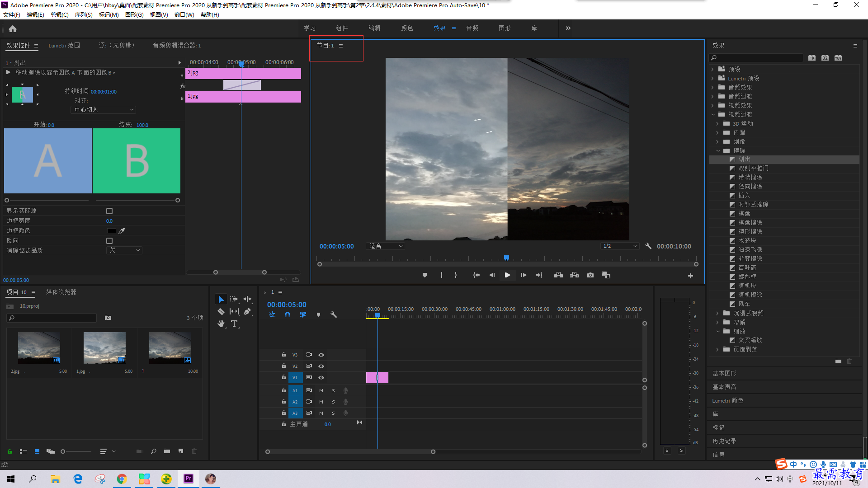Click the Home icon
Screen dimensions: 868x488
pyautogui.click(x=13, y=28)
